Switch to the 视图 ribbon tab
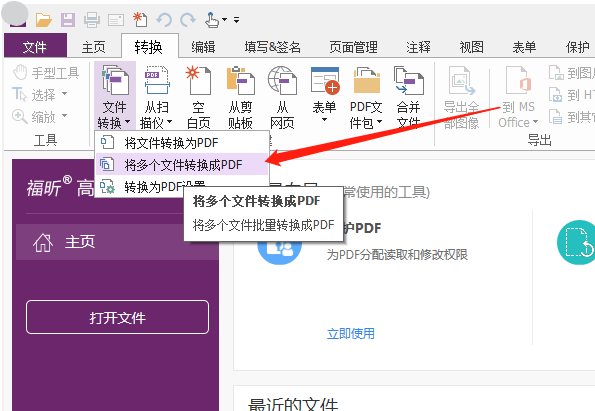Screen dimensions: 595x411 [471, 47]
